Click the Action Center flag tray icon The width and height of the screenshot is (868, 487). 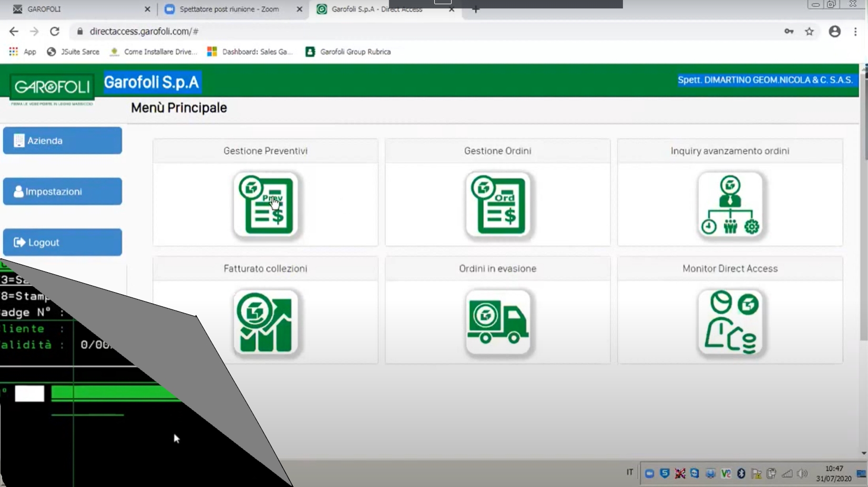pos(757,473)
